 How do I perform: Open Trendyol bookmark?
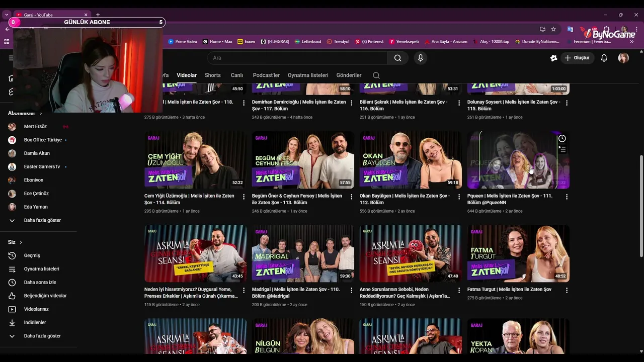click(338, 42)
